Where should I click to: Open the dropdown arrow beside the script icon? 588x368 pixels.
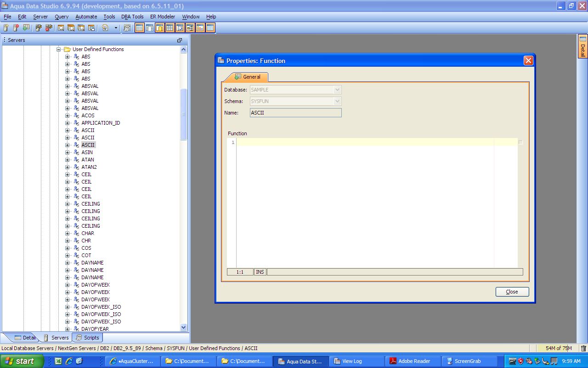coord(115,28)
